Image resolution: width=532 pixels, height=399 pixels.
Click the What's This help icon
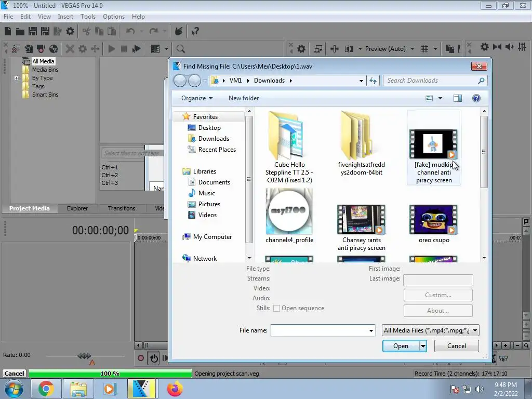click(195, 32)
